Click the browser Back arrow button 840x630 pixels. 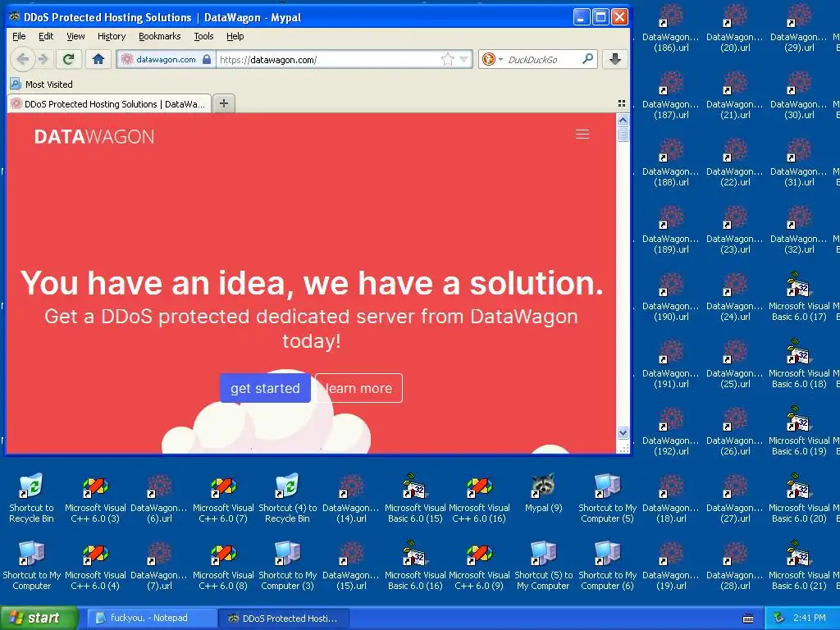point(22,59)
